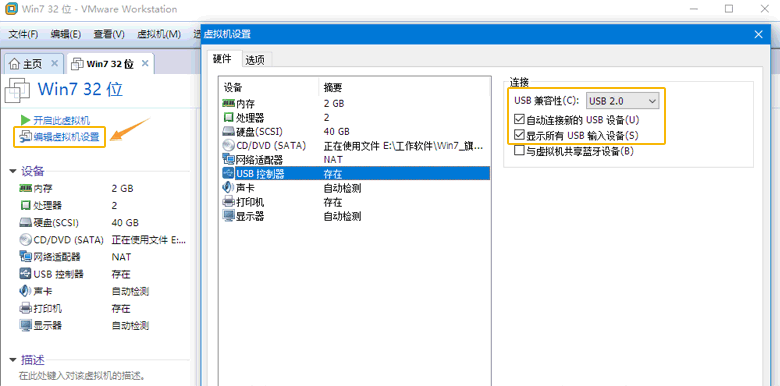This screenshot has width=780, height=386.
Task: Collapse the 设备 section in main window
Action: point(13,172)
